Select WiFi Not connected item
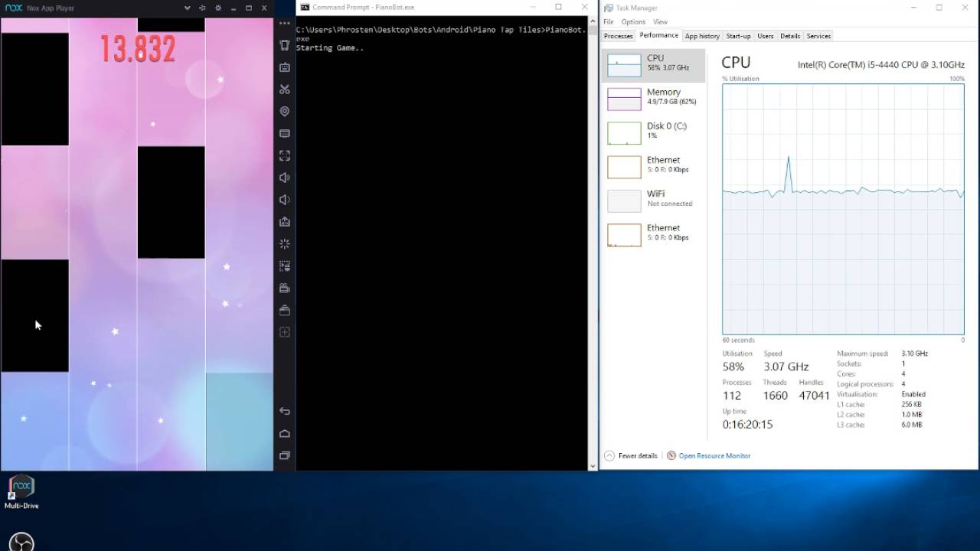Screen dimensions: 980x551 tap(653, 201)
